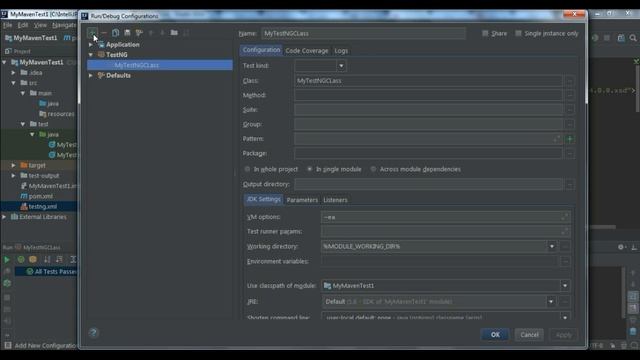
Task: Add a new run configuration with plus
Action: coord(92,33)
